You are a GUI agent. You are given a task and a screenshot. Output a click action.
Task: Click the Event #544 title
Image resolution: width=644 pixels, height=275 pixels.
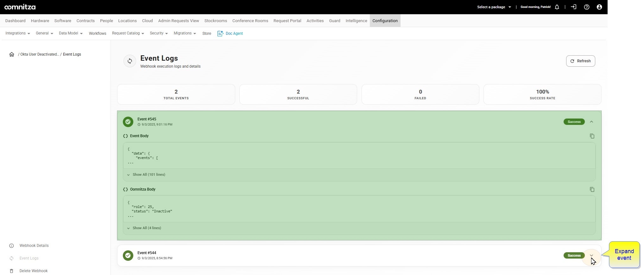[147, 253]
